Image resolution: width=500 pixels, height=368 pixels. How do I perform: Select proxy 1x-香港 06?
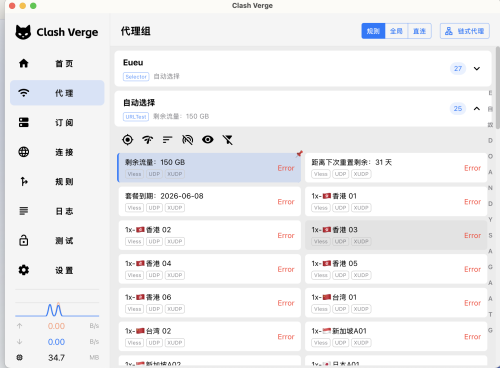209,303
